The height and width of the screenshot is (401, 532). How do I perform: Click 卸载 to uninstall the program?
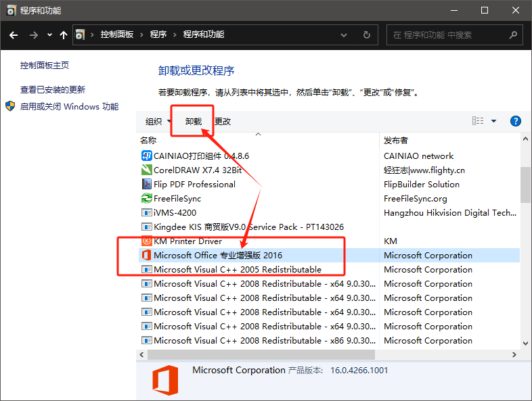[x=194, y=122]
